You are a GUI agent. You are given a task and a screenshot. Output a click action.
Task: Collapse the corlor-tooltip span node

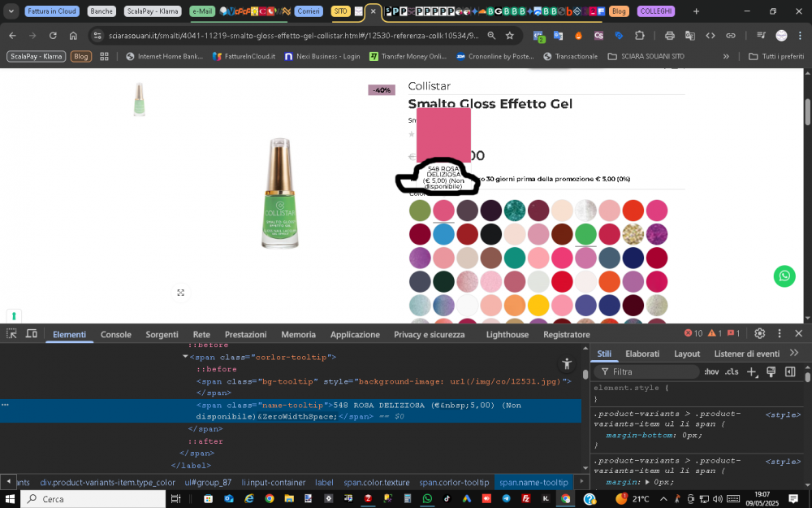[x=186, y=357]
